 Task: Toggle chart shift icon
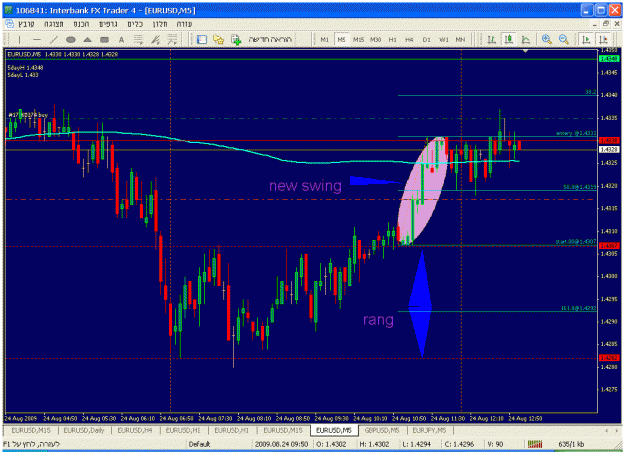(x=603, y=39)
